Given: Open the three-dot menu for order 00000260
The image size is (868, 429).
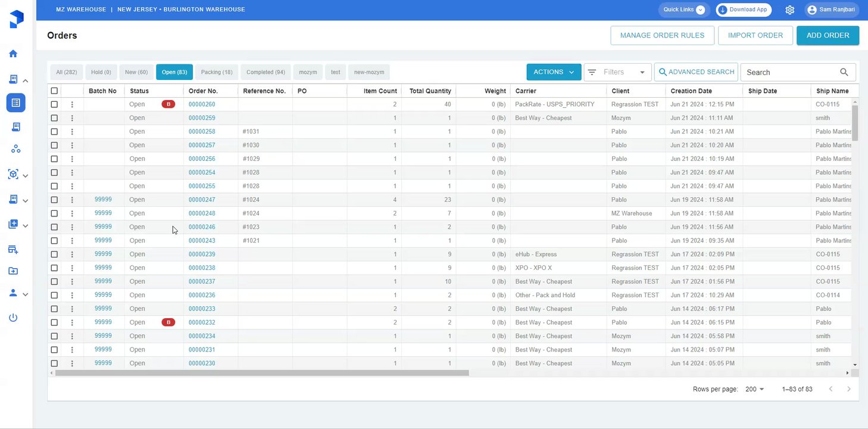Looking at the screenshot, I should (x=72, y=104).
